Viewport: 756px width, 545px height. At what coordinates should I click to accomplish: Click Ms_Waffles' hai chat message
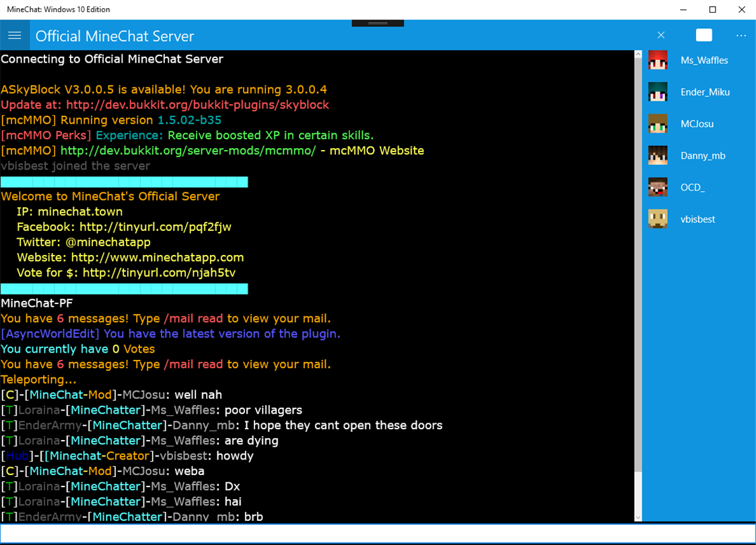click(x=121, y=502)
